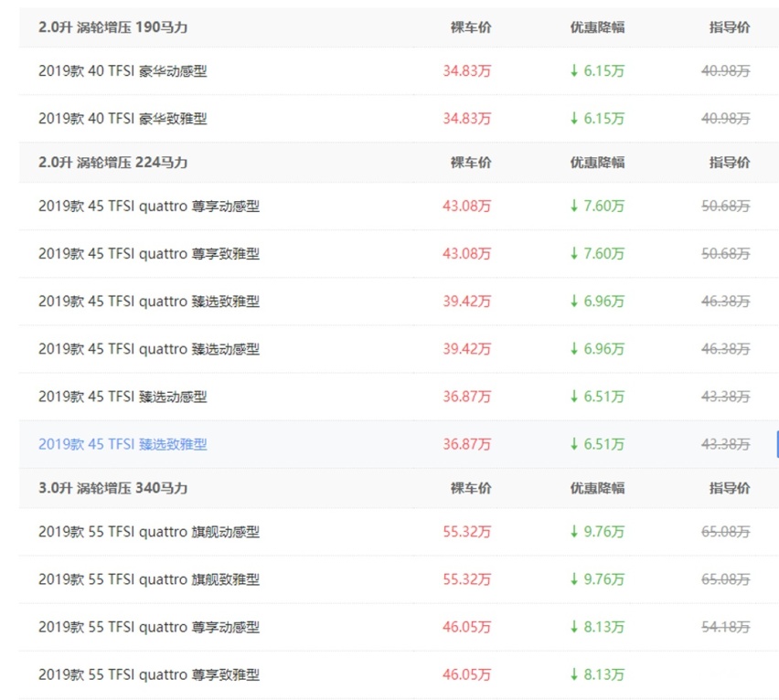Click 6.51万 discount of 45 TFSI 臻选动感型
The width and height of the screenshot is (779, 700).
(597, 397)
